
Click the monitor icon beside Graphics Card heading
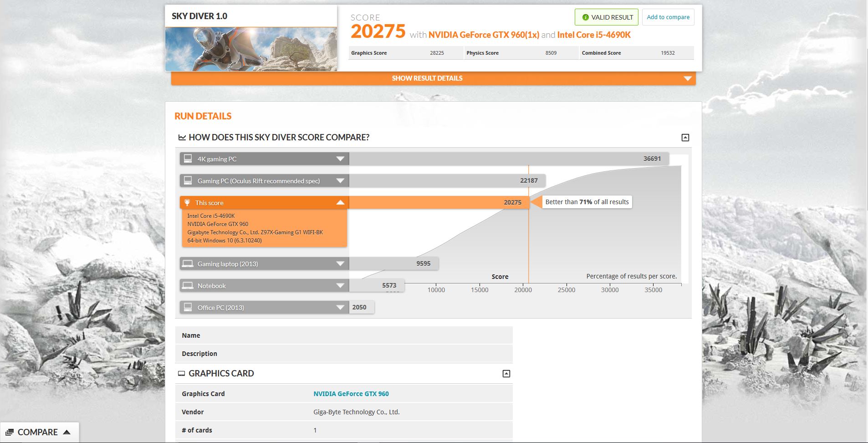181,374
